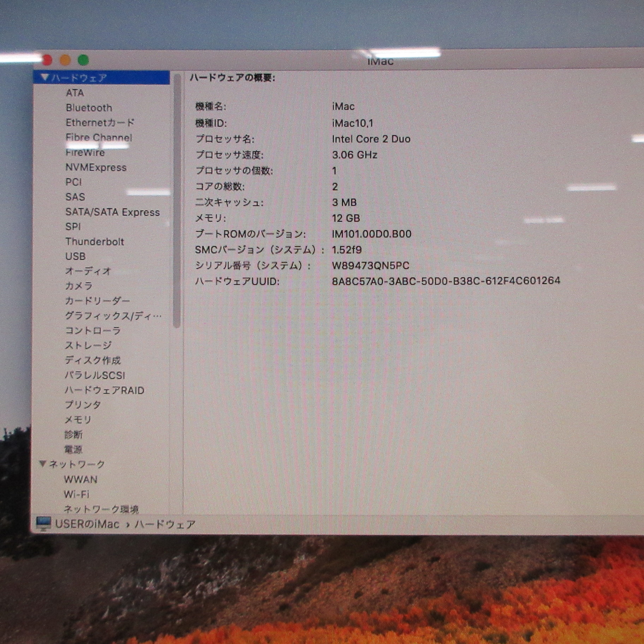The image size is (644, 644).
Task: Click the red close window button
Action: [x=47, y=60]
